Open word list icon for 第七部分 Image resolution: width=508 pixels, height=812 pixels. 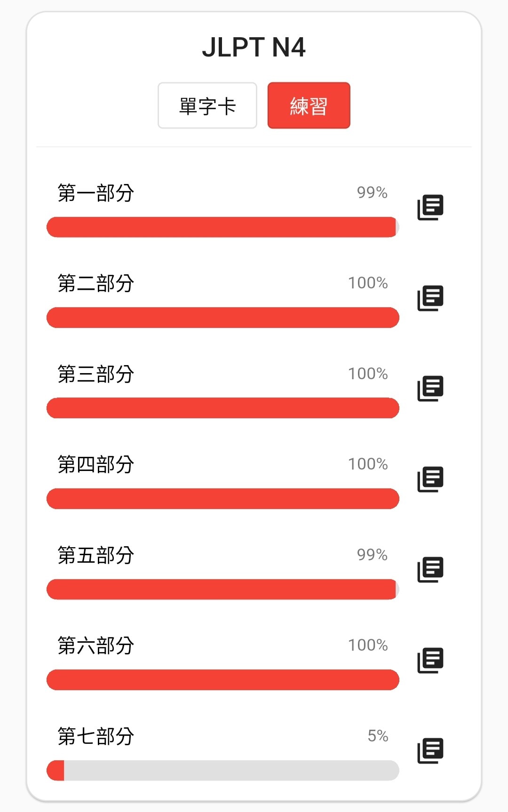(x=430, y=751)
